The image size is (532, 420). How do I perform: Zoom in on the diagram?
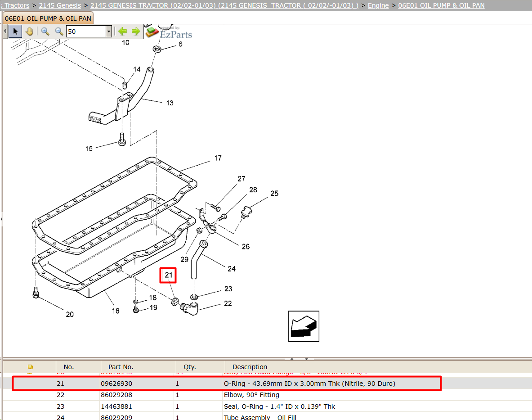[45, 32]
